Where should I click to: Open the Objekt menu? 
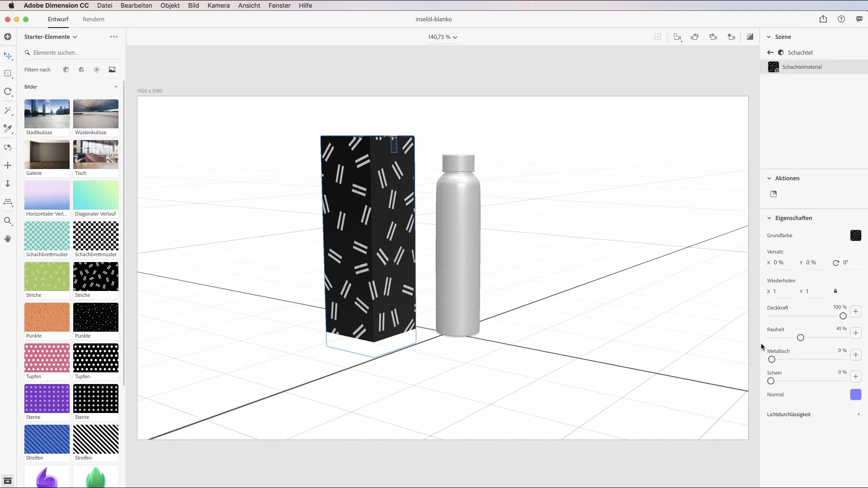tap(170, 5)
